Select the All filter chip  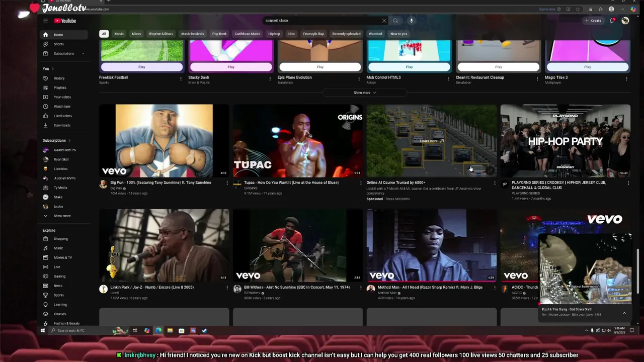tap(104, 34)
